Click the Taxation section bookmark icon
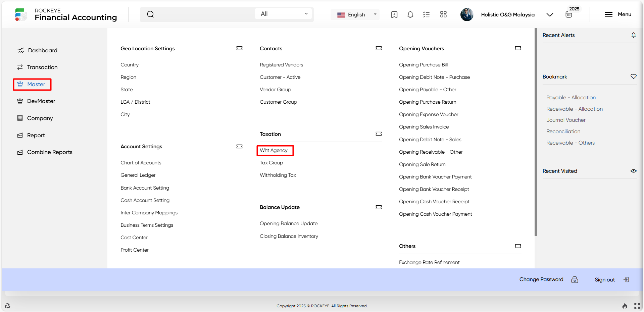644x312 pixels. pos(379,134)
